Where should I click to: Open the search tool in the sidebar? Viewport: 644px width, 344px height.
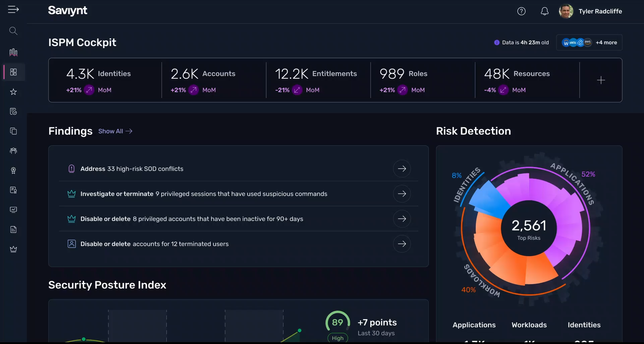coord(13,31)
